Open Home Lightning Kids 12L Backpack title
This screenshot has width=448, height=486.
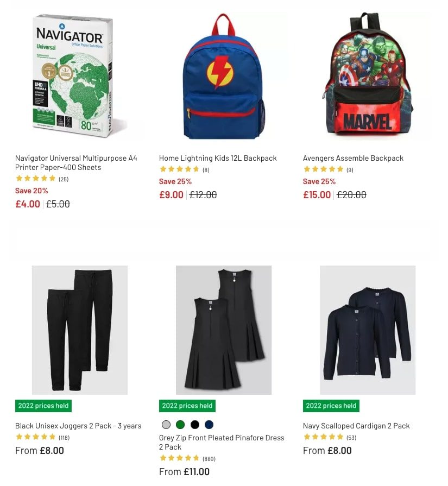[218, 158]
